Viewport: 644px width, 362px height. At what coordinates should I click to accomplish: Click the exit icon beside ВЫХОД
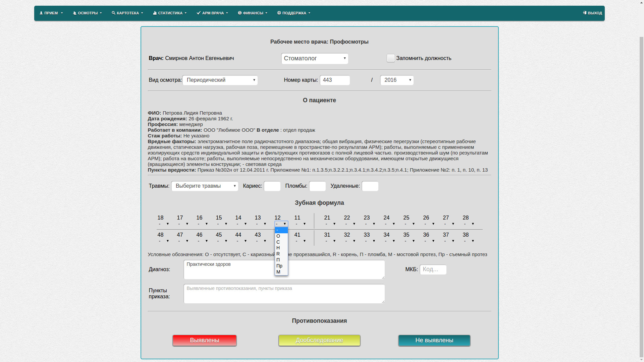[585, 13]
